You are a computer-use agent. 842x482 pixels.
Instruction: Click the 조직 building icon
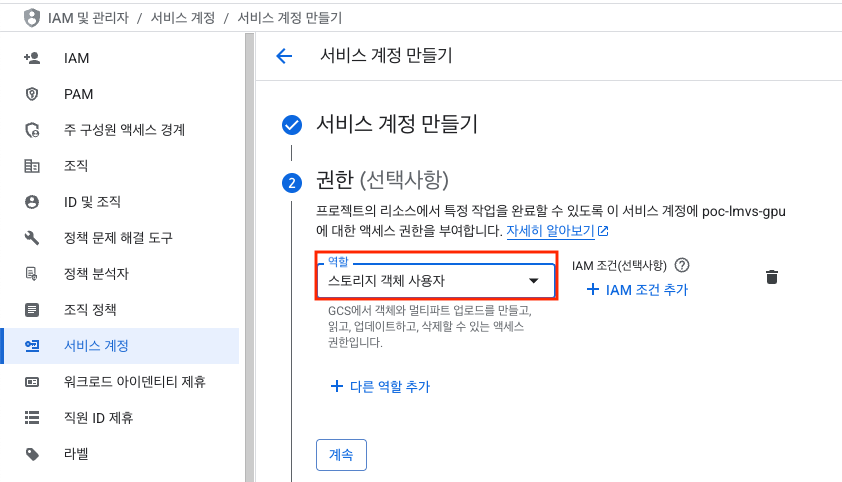(x=32, y=166)
